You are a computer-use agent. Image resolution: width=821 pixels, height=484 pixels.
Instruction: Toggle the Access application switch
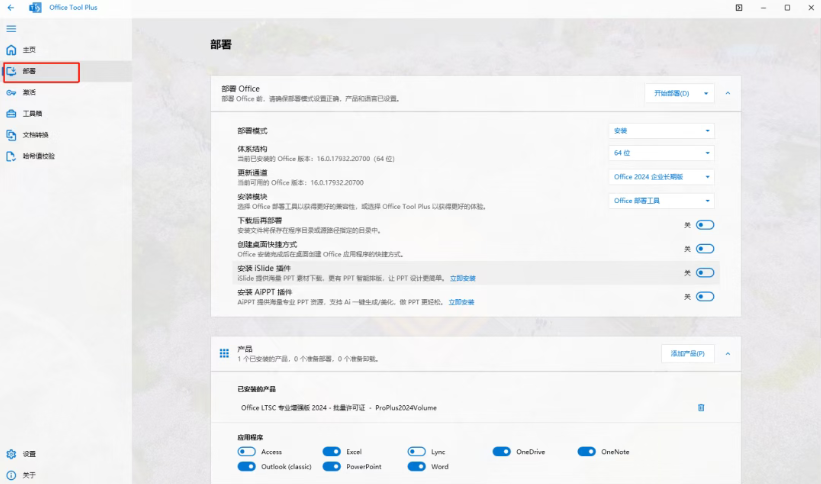click(247, 452)
